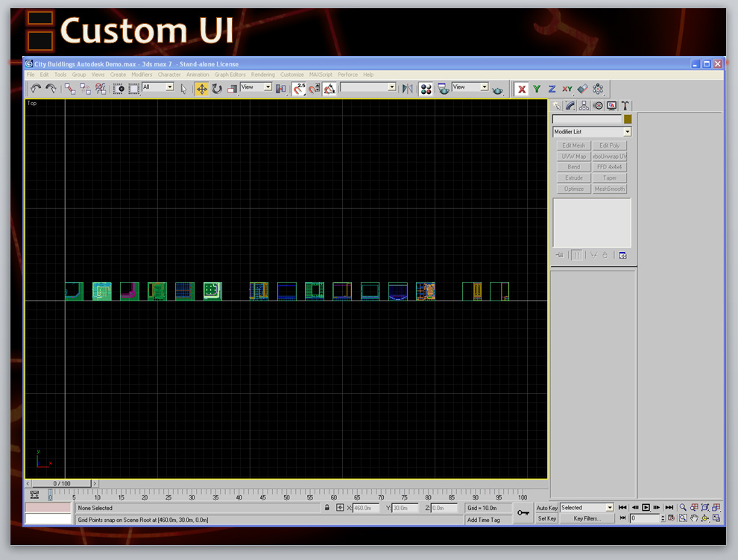Open the Utilities hammer panel
The width and height of the screenshot is (738, 560).
coord(625,106)
